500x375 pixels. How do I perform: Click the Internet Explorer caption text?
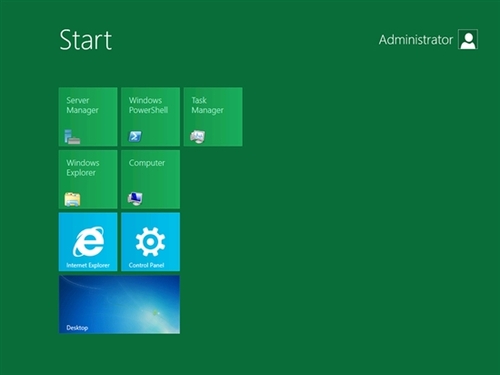(x=88, y=265)
